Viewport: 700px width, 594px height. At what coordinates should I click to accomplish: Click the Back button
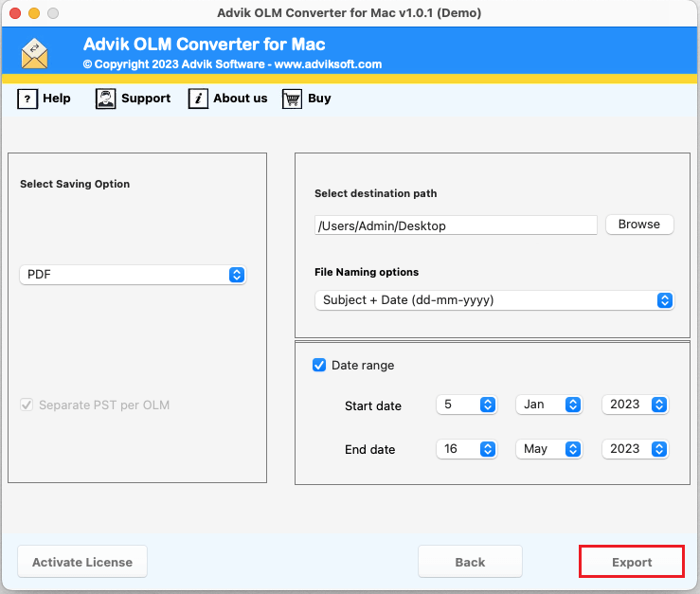[x=470, y=562]
